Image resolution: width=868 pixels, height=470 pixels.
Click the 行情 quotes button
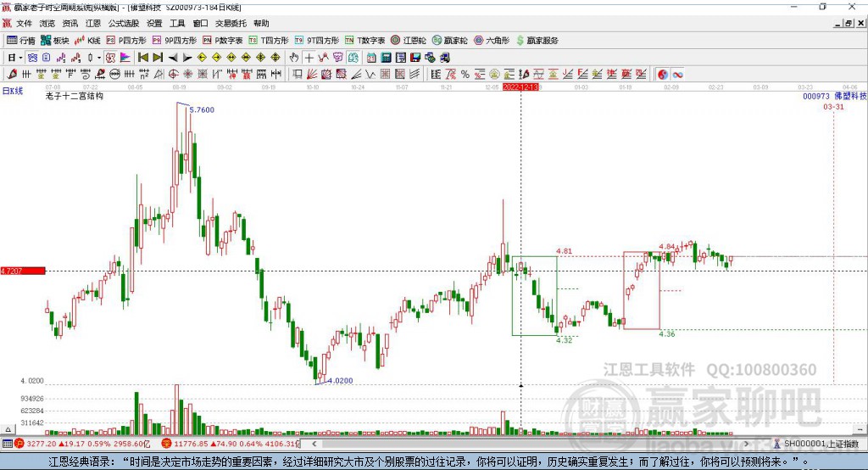[21, 41]
